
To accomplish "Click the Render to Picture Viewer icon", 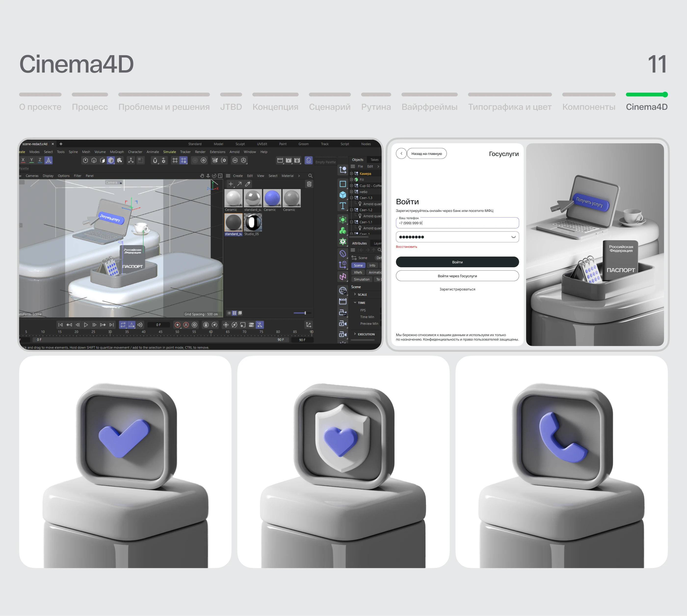I will click(x=289, y=160).
